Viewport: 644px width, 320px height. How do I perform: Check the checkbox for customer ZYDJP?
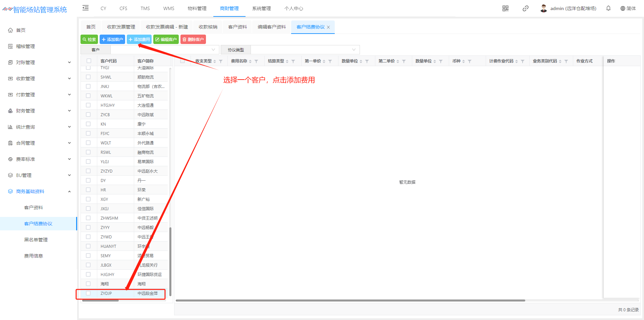click(x=88, y=293)
